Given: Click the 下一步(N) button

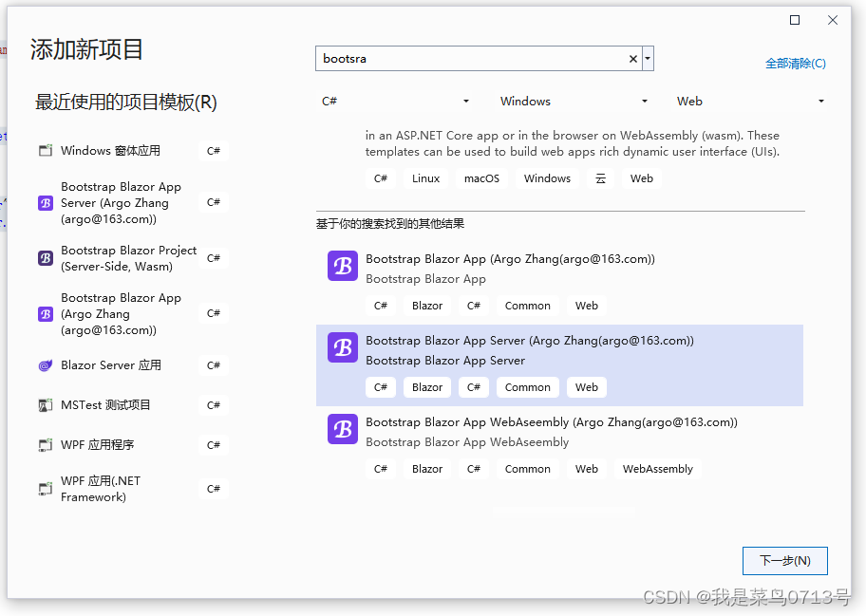Looking at the screenshot, I should coord(785,560).
